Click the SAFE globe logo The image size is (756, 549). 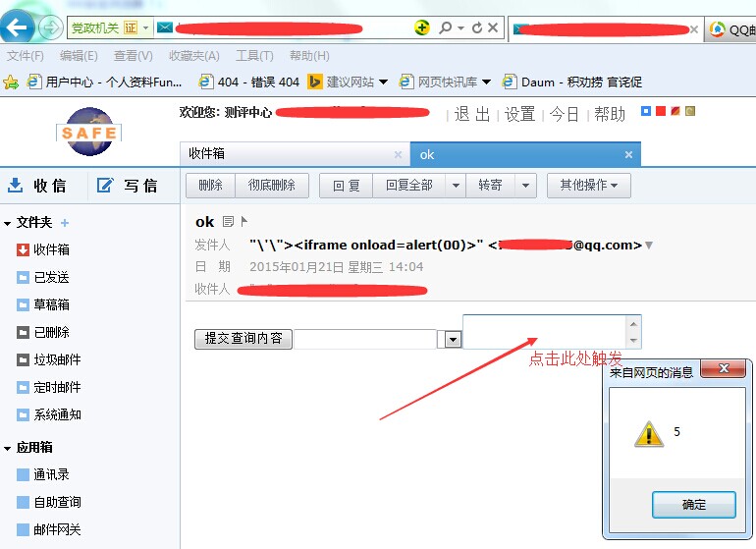[x=89, y=132]
